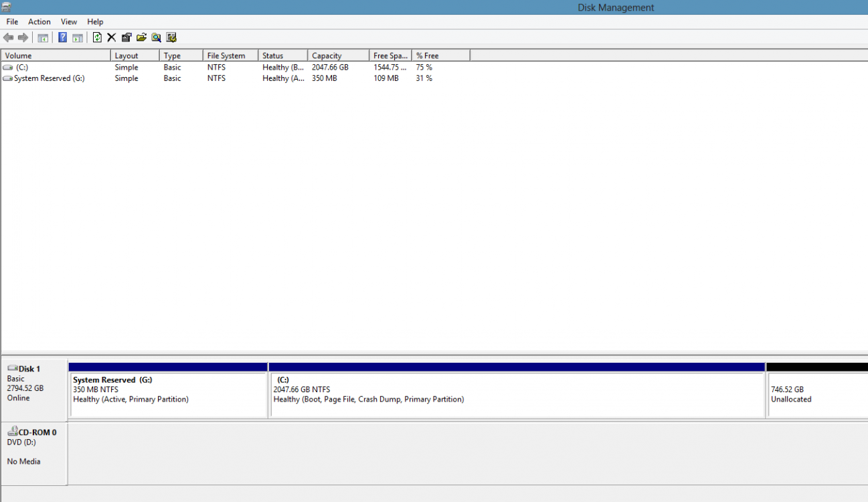
Task: Sort by the Status column header
Action: 283,56
